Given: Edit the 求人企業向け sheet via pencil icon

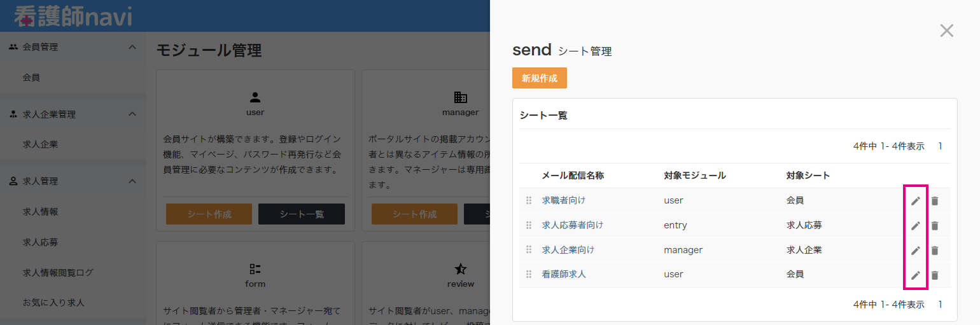Looking at the screenshot, I should pos(915,251).
